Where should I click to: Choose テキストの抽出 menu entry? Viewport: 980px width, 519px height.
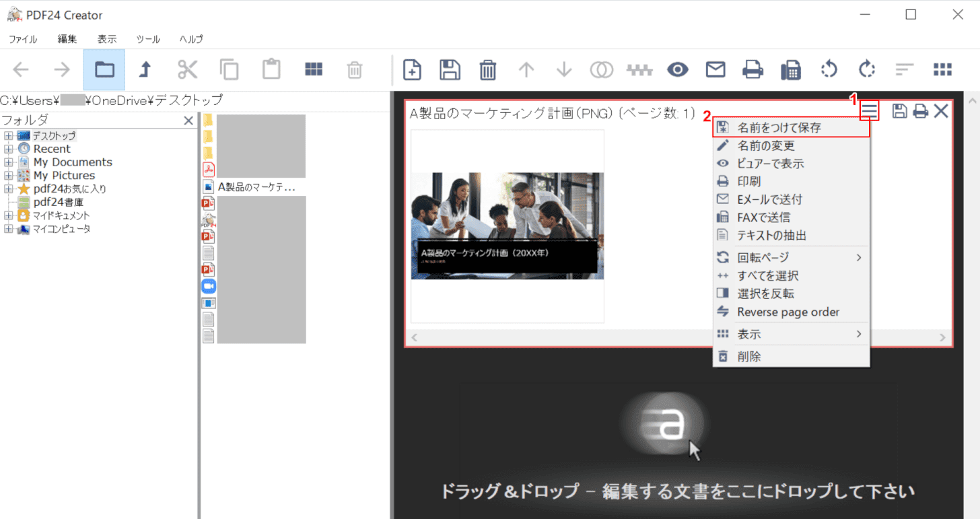(x=792, y=236)
